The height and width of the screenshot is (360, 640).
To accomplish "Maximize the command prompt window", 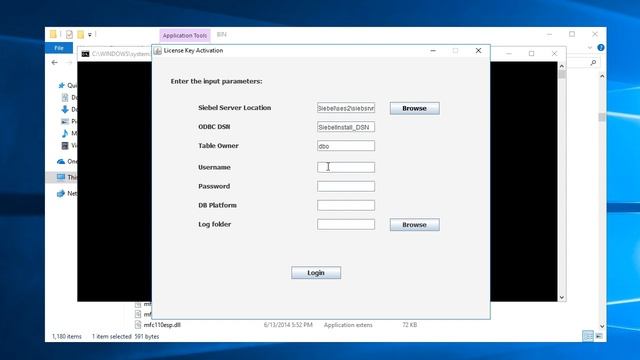I will coord(531,53).
